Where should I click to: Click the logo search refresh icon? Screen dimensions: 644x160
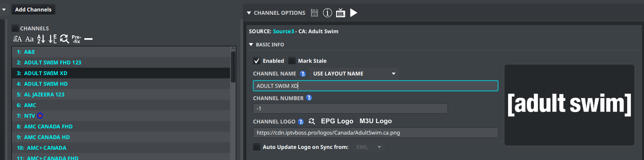[x=312, y=121]
